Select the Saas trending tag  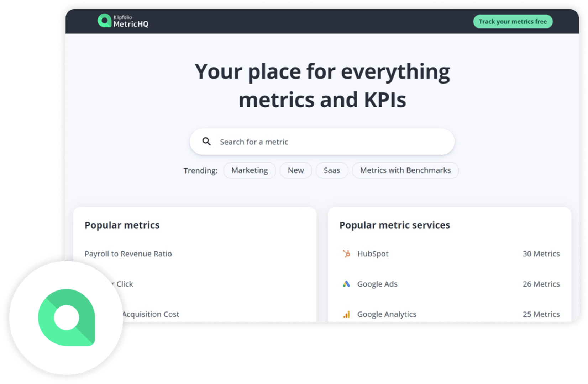point(332,170)
